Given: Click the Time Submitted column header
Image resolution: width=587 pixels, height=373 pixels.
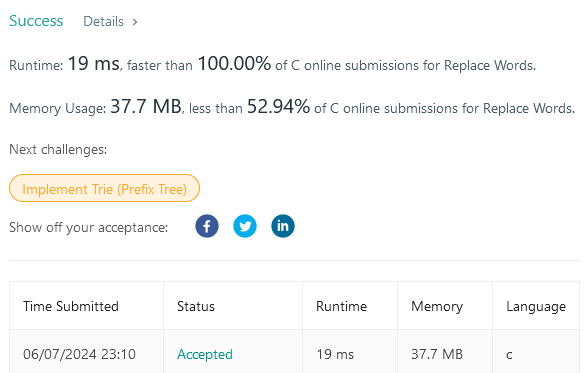Looking at the screenshot, I should tap(71, 306).
